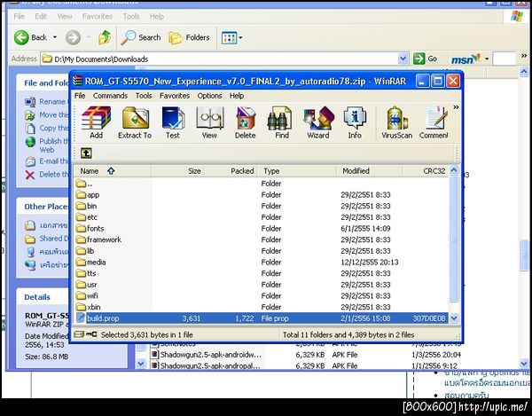This screenshot has height=416, width=532.
Task: Open the Find binoculars tool
Action: pyautogui.click(x=282, y=122)
